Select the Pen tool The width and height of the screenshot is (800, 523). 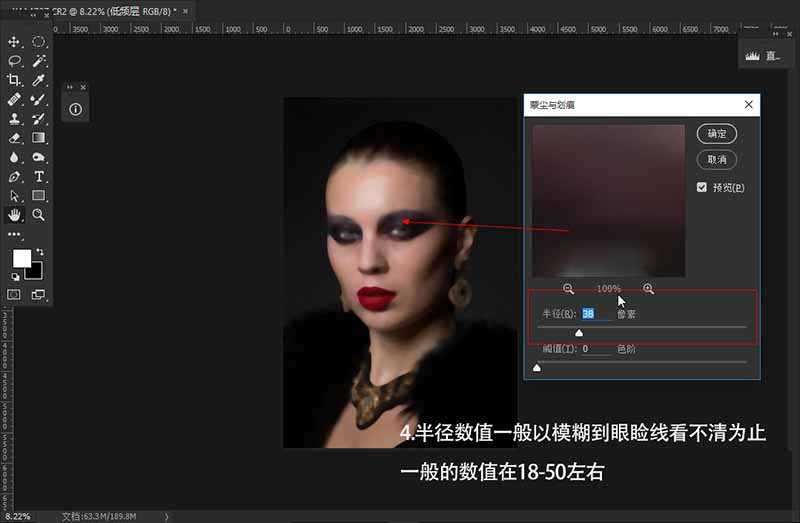point(14,176)
